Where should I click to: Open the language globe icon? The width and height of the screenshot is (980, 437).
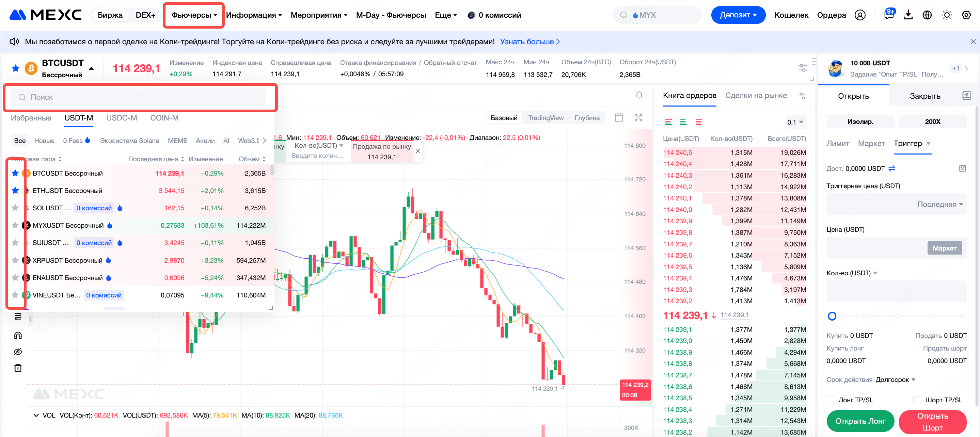(x=927, y=15)
